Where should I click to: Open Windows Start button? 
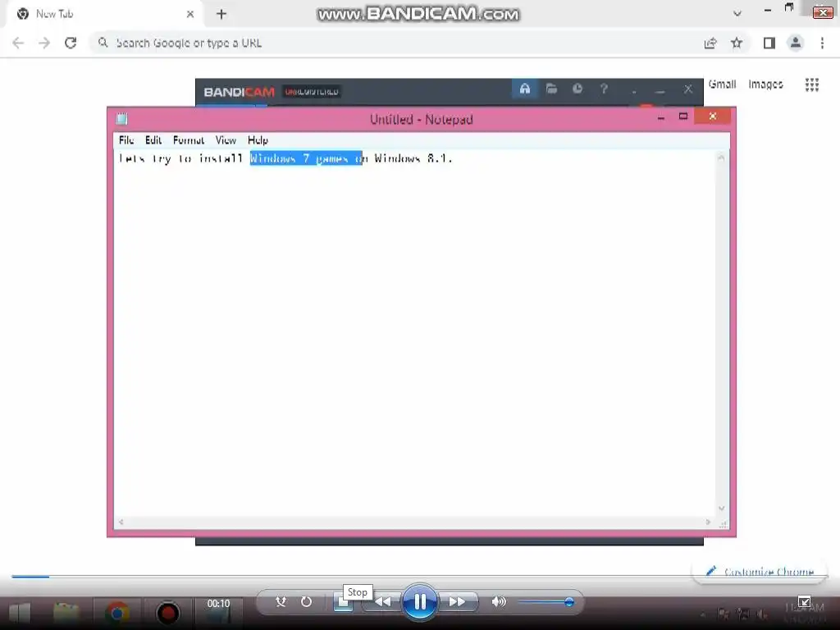21,613
